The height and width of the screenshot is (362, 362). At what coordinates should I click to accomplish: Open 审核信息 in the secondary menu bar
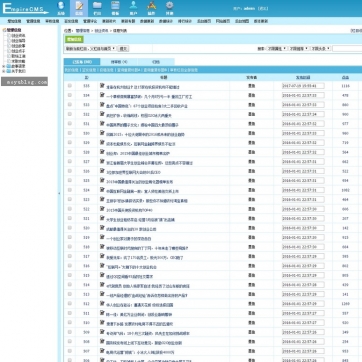coord(52,21)
